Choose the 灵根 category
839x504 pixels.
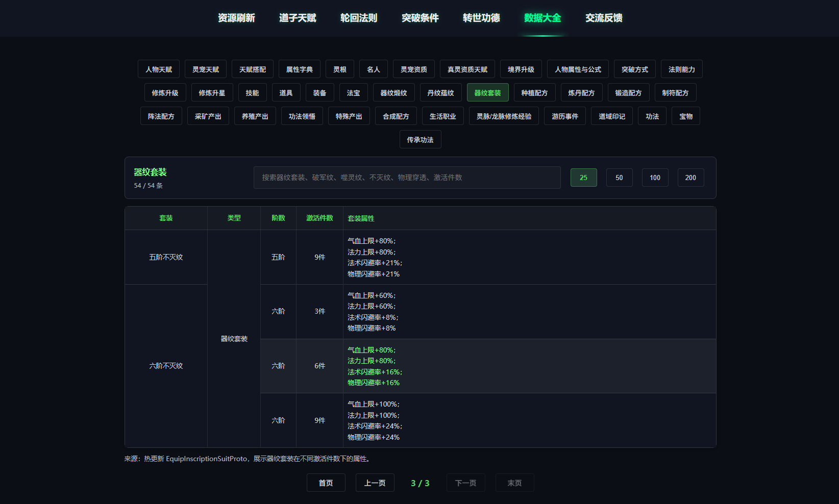pyautogui.click(x=340, y=69)
